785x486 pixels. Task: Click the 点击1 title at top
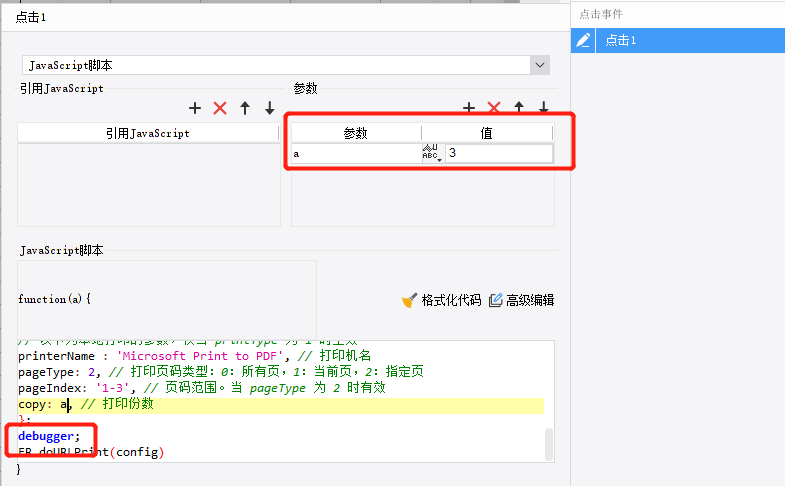(31, 18)
